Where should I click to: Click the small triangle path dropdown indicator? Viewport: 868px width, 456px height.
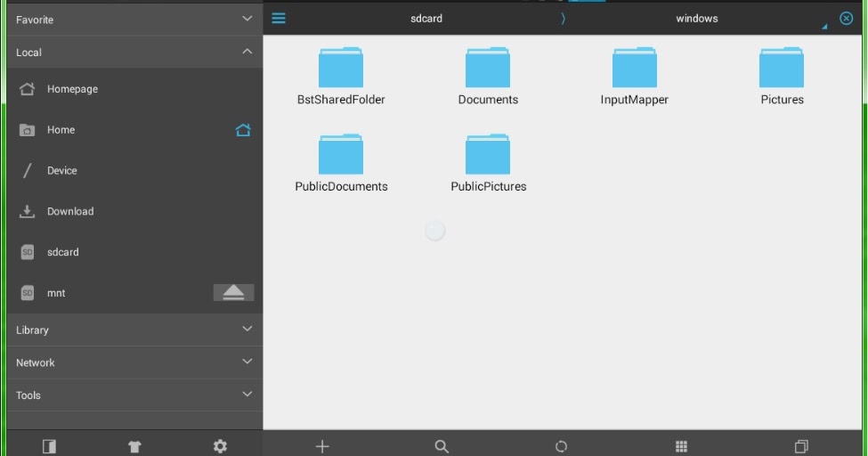pos(824,26)
